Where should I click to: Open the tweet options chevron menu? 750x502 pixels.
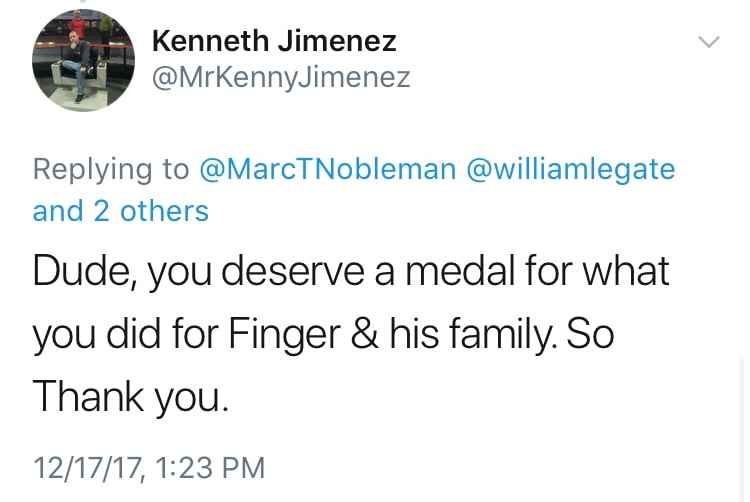(708, 42)
